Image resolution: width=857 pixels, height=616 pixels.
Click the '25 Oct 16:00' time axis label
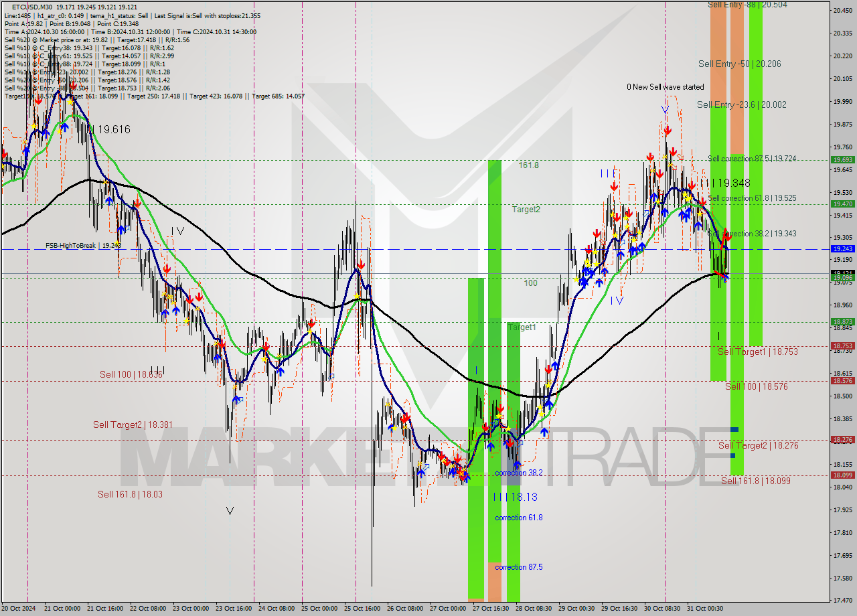[362, 609]
